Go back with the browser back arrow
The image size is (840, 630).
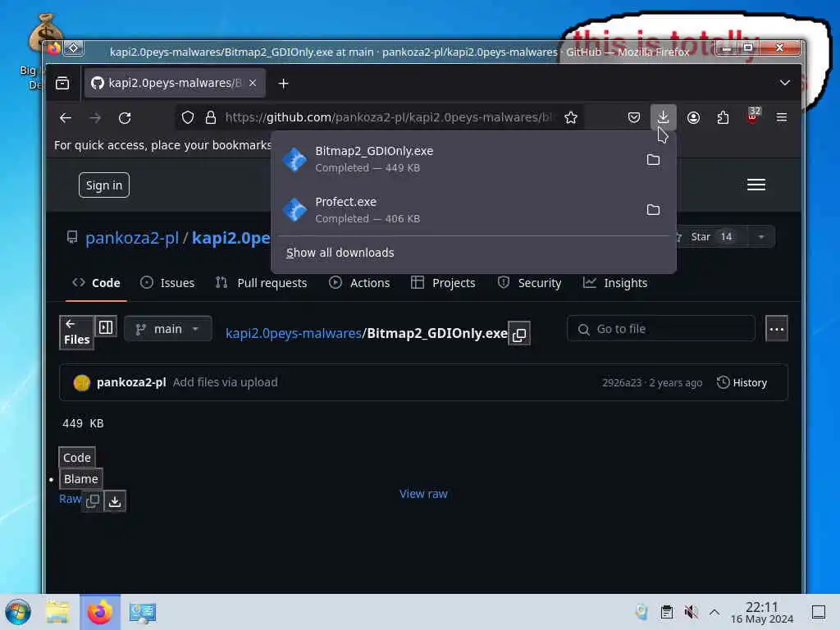66,118
